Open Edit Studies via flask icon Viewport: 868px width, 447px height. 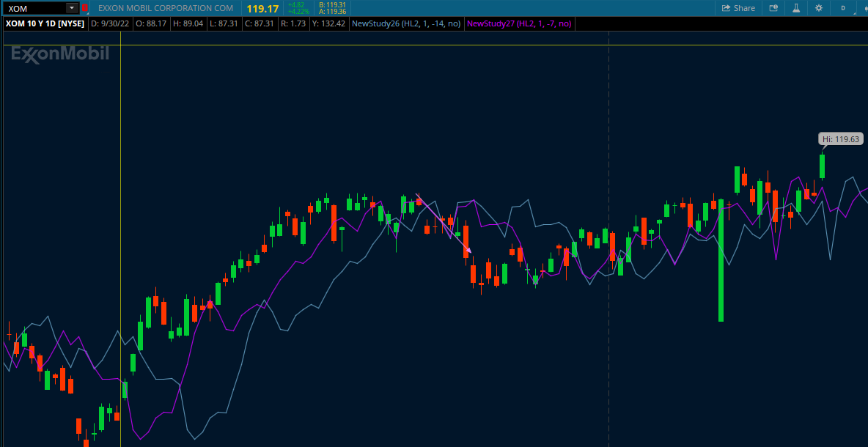tap(796, 8)
